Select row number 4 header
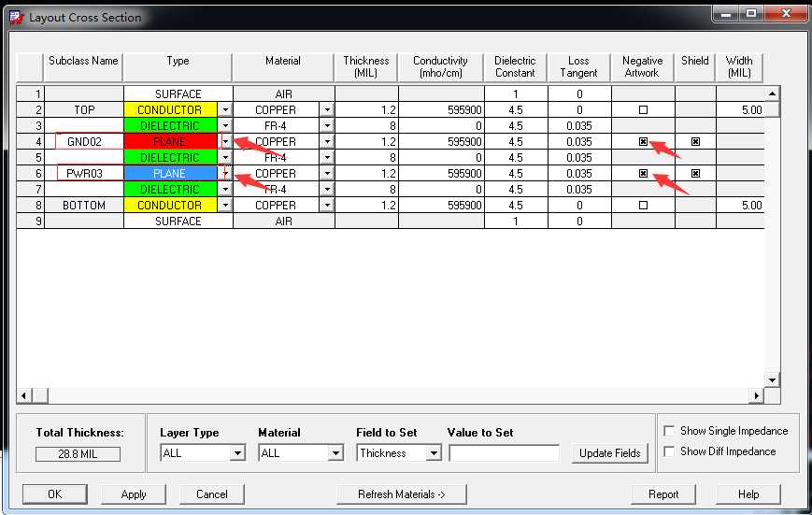Screen dimensions: 812x515 [x=30, y=141]
